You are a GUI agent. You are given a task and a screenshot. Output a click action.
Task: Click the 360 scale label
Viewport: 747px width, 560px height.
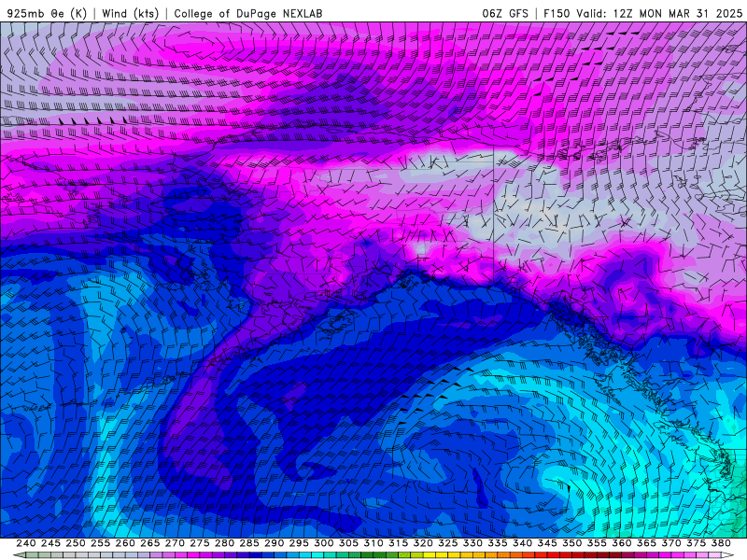click(x=622, y=543)
